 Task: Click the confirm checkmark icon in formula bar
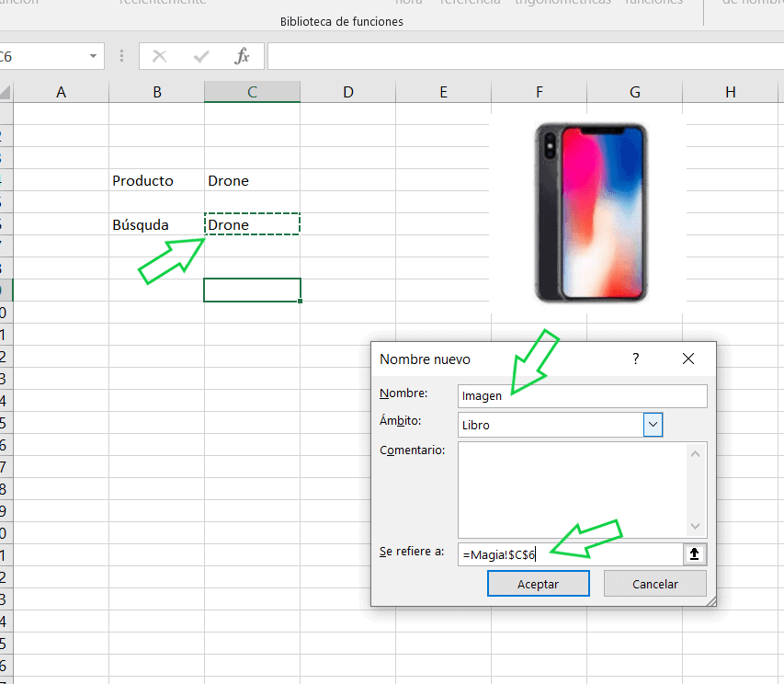(201, 56)
